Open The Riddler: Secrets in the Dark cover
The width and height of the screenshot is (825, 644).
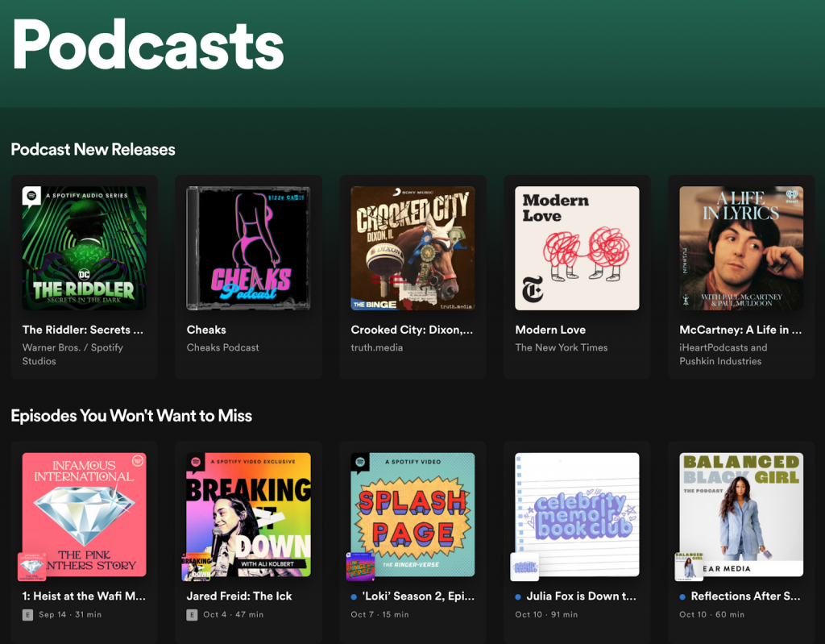tap(84, 248)
